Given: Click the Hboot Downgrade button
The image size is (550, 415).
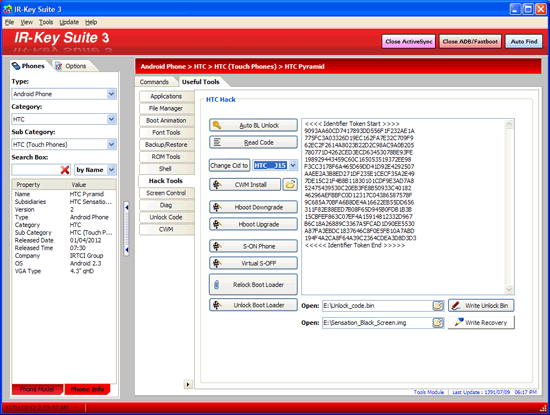Looking at the screenshot, I should click(x=253, y=207).
